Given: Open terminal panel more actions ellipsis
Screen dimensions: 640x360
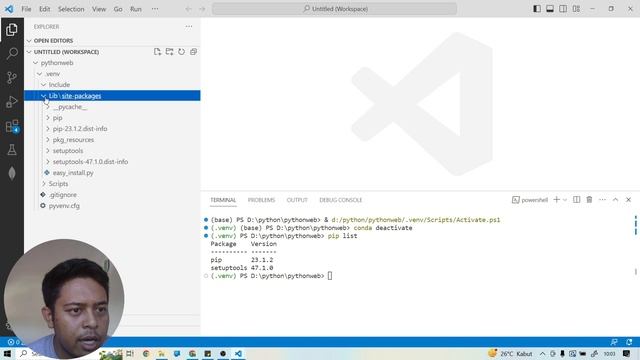Looking at the screenshot, I should pyautogui.click(x=602, y=200).
